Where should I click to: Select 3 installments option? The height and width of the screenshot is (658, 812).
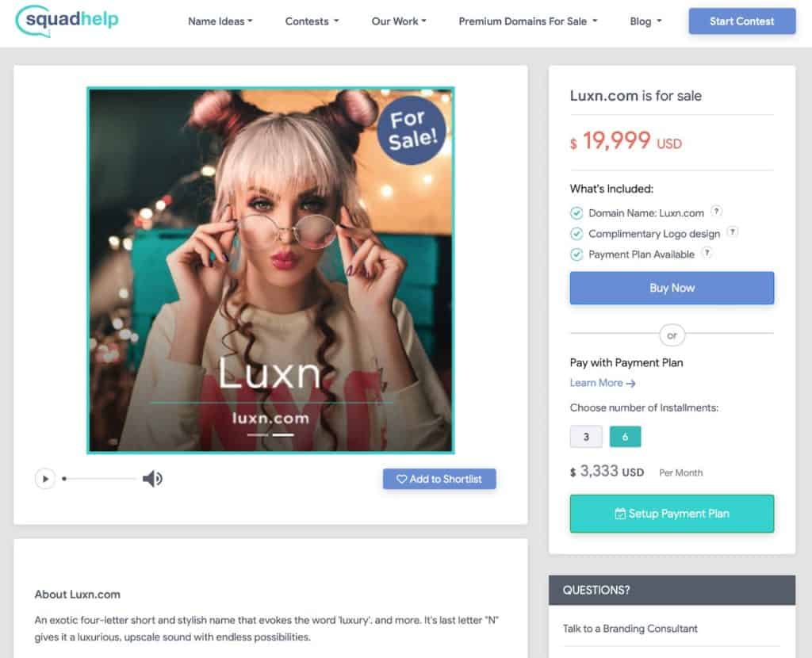(x=586, y=437)
